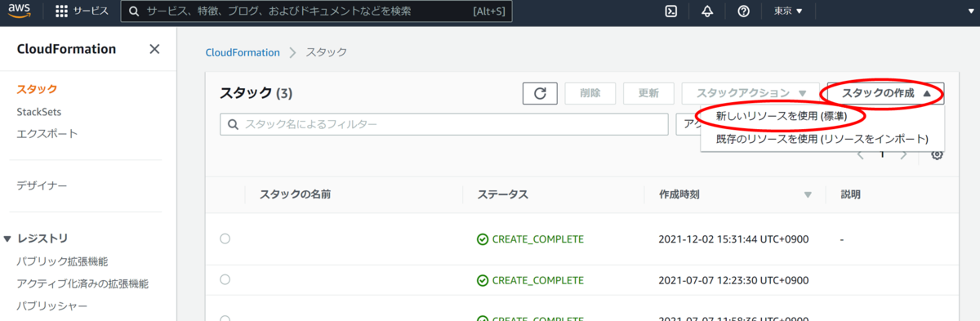The width and height of the screenshot is (980, 321).
Task: Open the スタックアクション dropdown
Action: coord(750,93)
